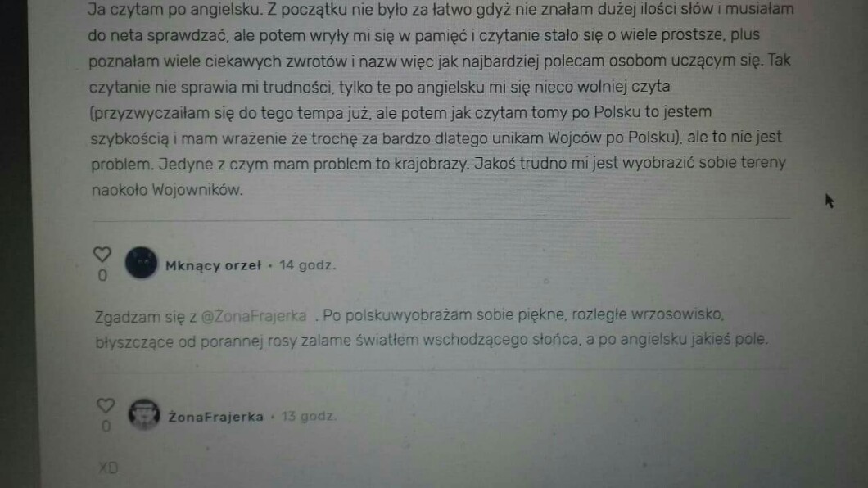868x488 pixels.
Task: Like the comment by Mknący orzeł
Action: click(x=102, y=255)
